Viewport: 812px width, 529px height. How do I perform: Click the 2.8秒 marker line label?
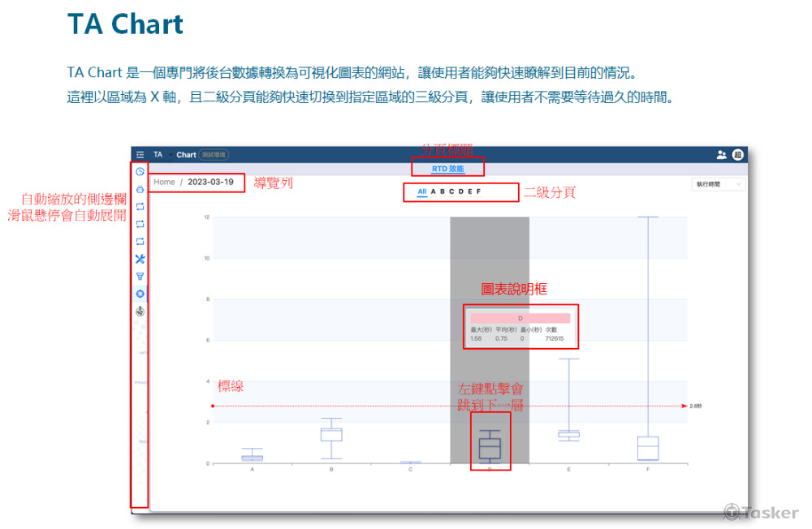(x=696, y=406)
